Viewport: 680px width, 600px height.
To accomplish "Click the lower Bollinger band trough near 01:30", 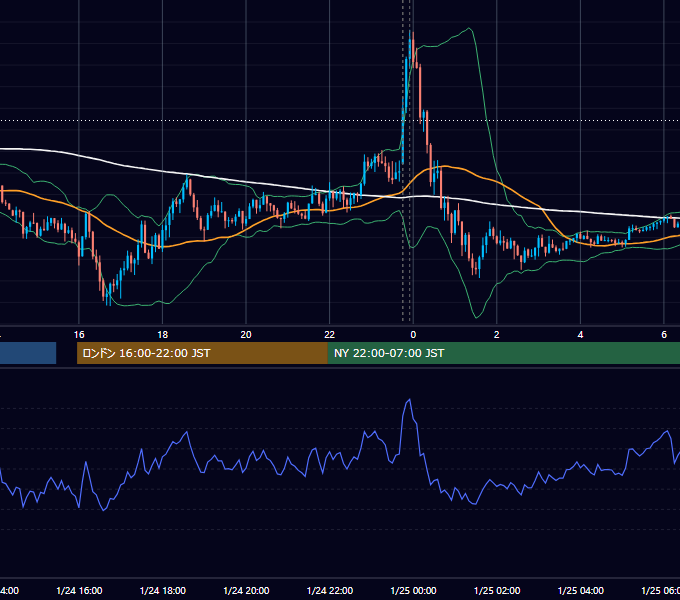I will (477, 316).
